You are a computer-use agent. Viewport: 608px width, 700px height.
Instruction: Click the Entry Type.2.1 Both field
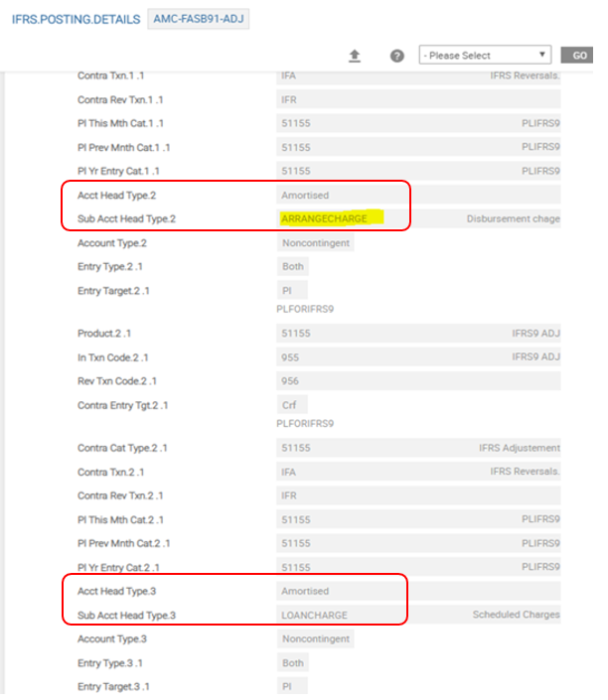pos(293,267)
